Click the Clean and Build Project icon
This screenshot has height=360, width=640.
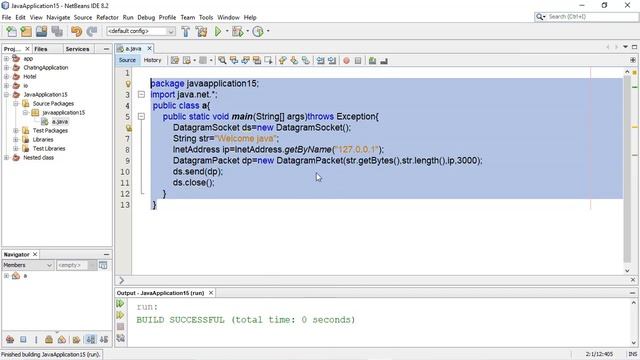[x=201, y=31]
